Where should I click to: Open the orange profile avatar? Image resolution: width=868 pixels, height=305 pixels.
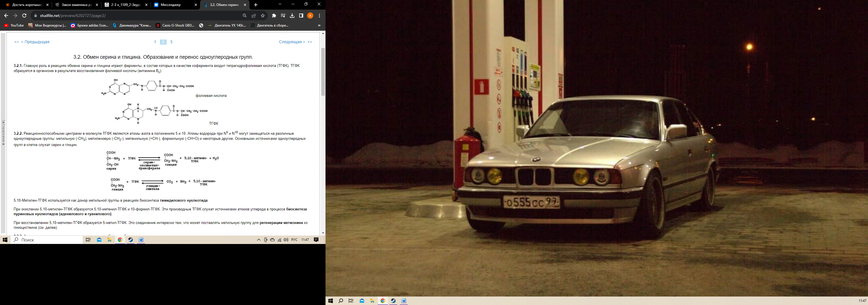click(x=310, y=16)
